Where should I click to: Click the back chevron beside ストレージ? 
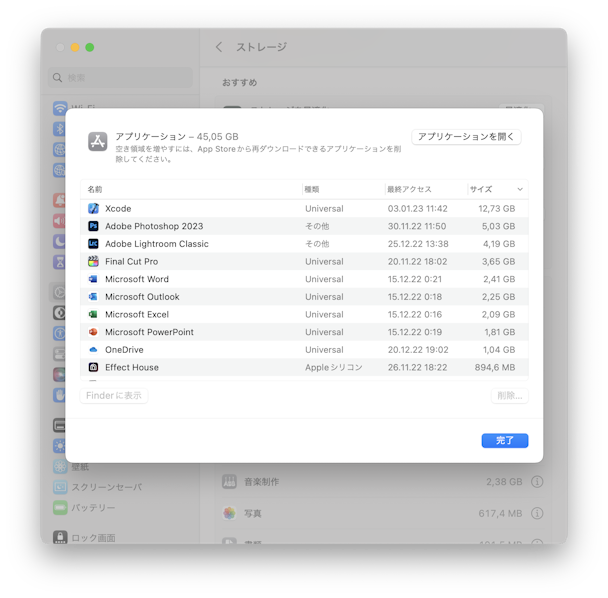[x=219, y=47]
